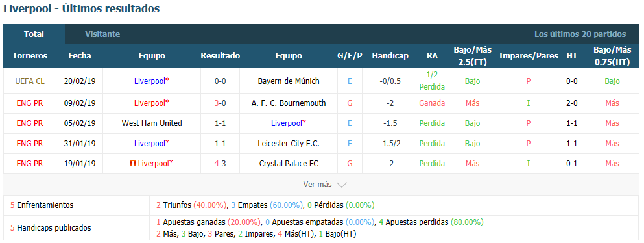The width and height of the screenshot is (644, 243).
Task: Open the Bayern de Múnich team link
Action: tap(289, 81)
